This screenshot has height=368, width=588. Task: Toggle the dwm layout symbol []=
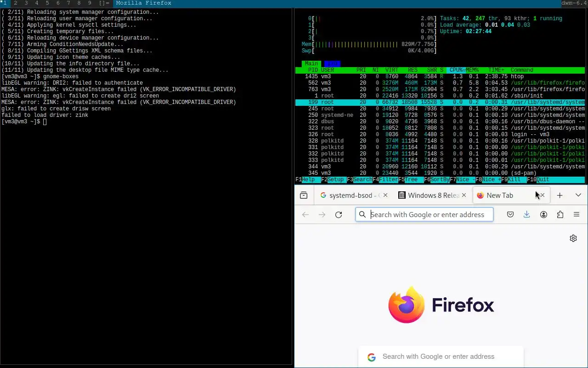click(x=104, y=3)
